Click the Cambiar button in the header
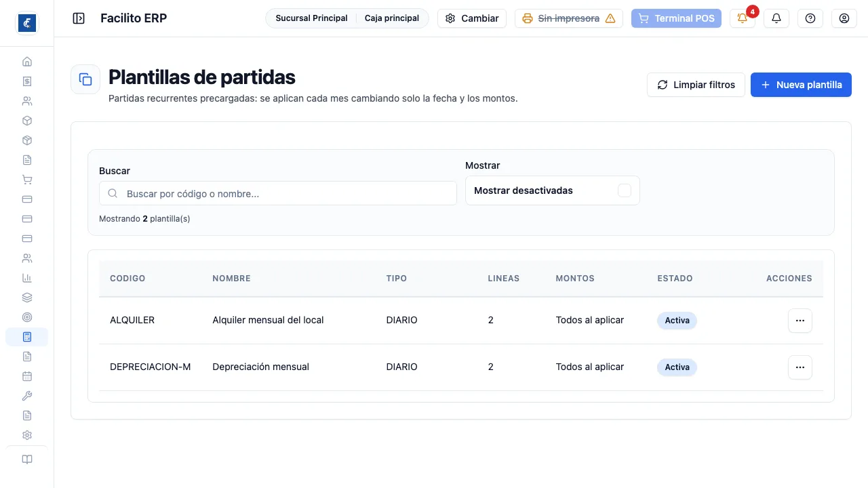Image resolution: width=868 pixels, height=488 pixels. point(472,18)
